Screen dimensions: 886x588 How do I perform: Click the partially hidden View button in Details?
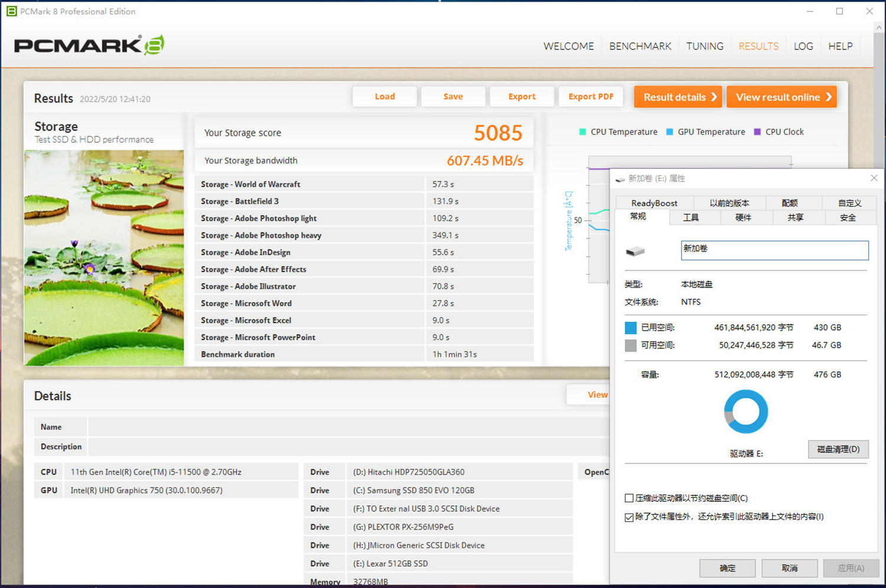pyautogui.click(x=588, y=395)
